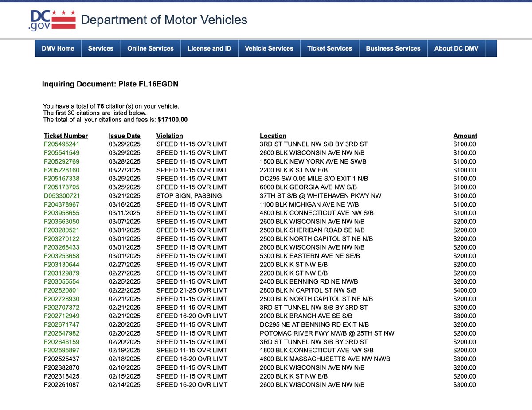
Task: Open ticket F203663050
Action: [x=62, y=222]
